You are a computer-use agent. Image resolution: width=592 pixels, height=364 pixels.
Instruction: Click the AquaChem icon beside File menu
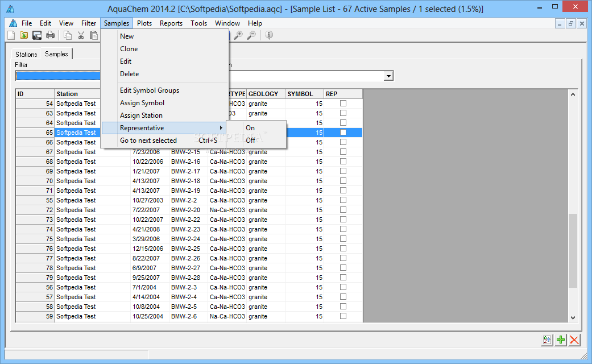pos(13,23)
